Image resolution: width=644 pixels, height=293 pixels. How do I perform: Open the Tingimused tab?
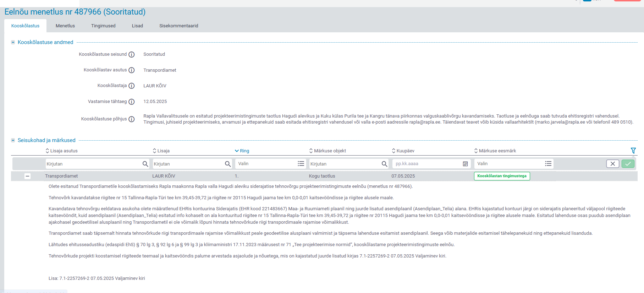[103, 26]
